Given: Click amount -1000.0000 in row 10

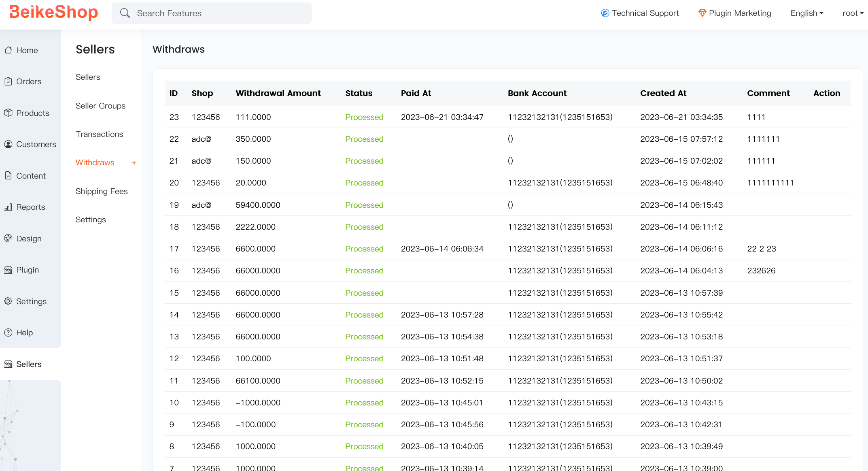Looking at the screenshot, I should [258, 403].
